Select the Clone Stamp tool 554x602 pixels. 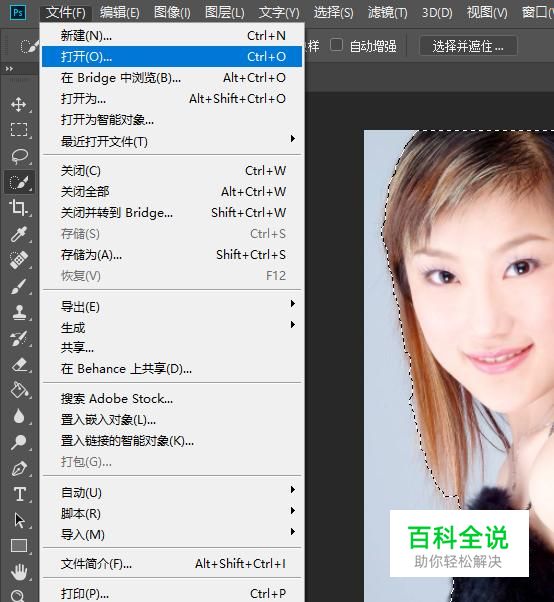click(x=18, y=312)
